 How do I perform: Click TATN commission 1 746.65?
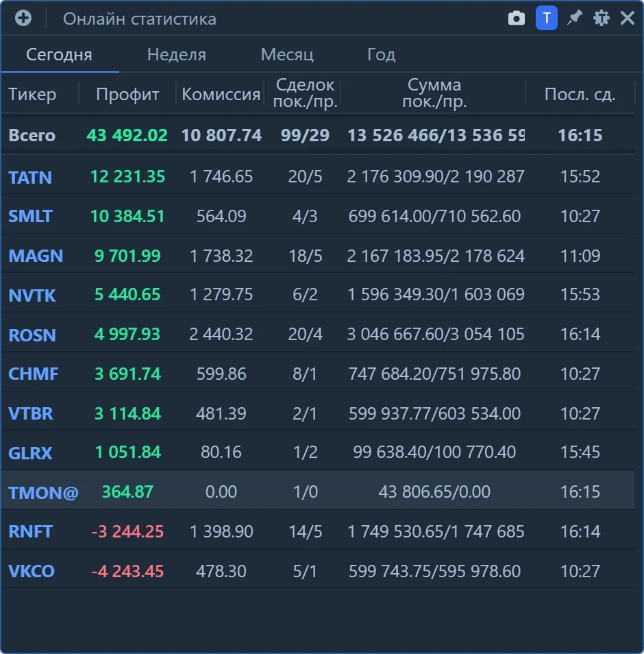tap(221, 176)
